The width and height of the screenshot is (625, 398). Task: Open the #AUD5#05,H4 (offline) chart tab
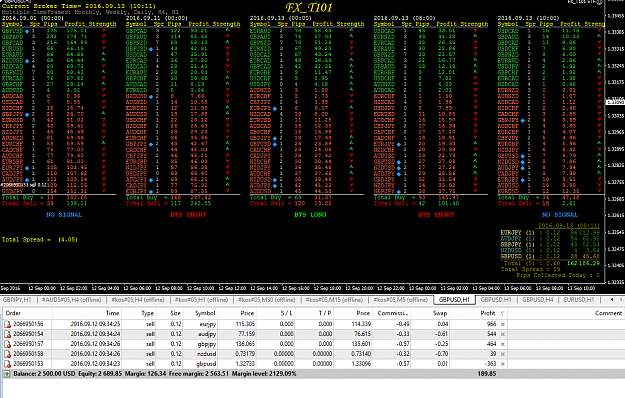(72, 300)
